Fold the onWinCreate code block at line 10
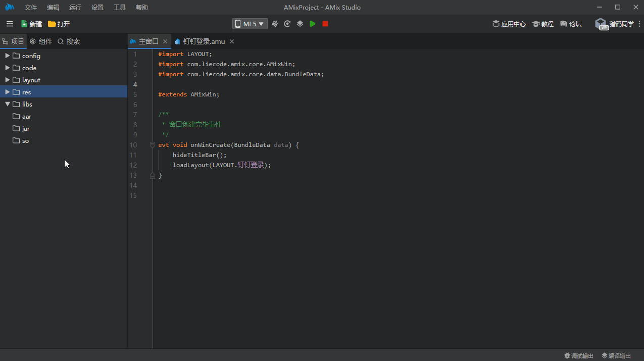The height and width of the screenshot is (361, 644). click(153, 145)
